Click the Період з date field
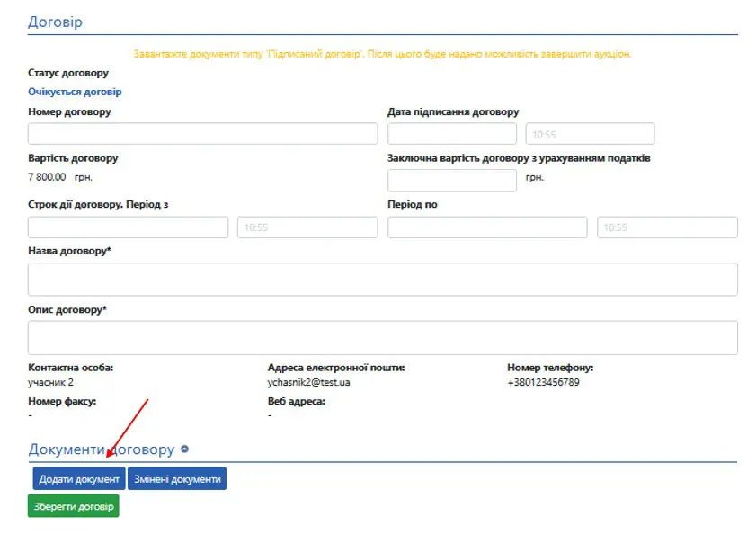The width and height of the screenshot is (756, 534). (x=128, y=227)
